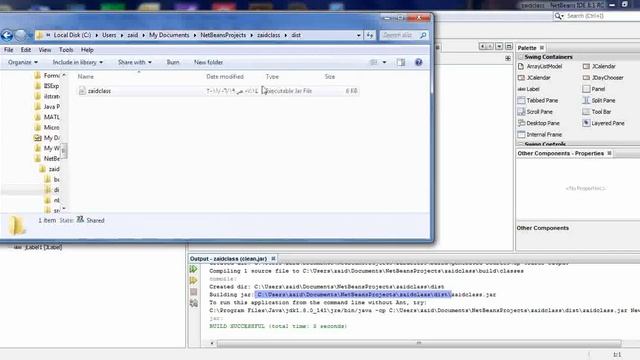640x360 pixels.
Task: Click the Stop icon in Output panel
Action: [x=194, y=292]
